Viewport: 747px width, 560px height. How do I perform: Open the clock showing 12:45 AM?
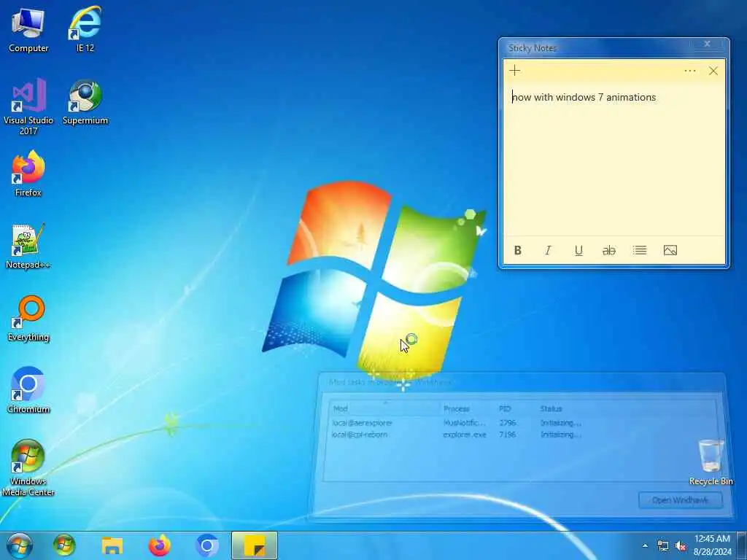click(x=712, y=545)
